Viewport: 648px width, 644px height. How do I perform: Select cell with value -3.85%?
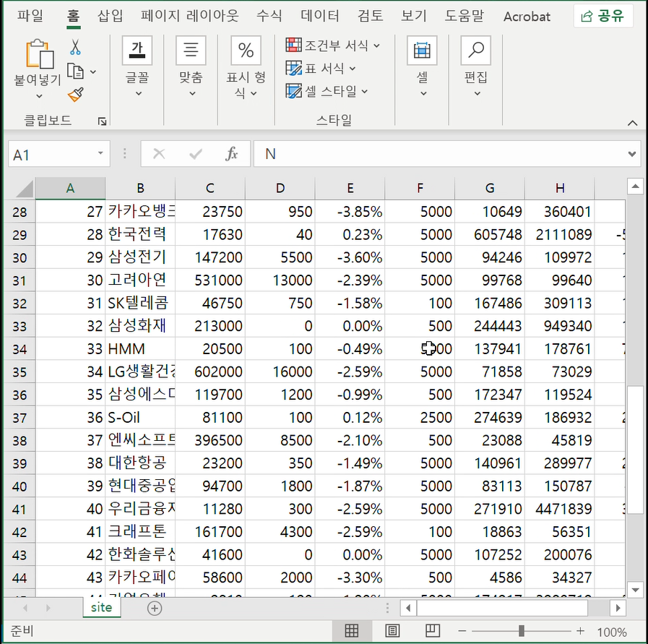(x=350, y=212)
